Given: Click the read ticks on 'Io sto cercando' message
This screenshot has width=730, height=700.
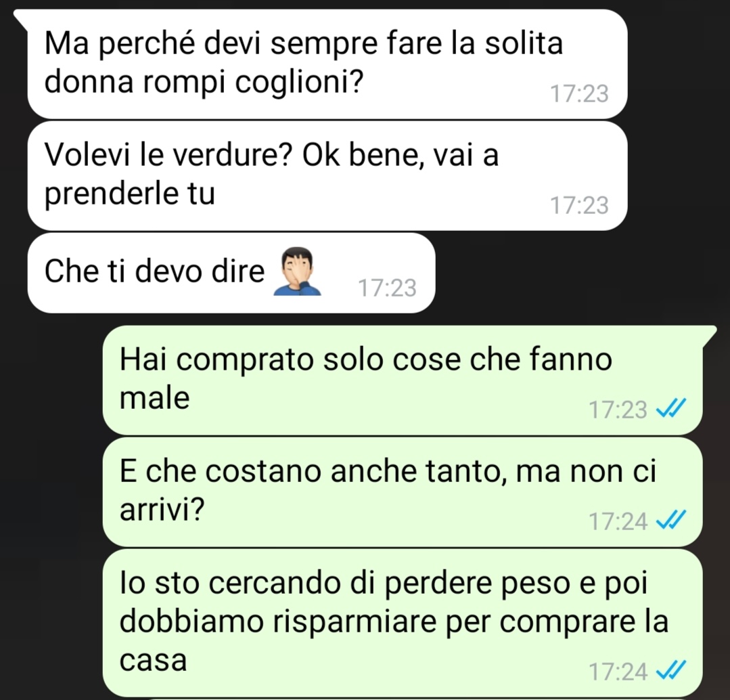Looking at the screenshot, I should [x=671, y=671].
